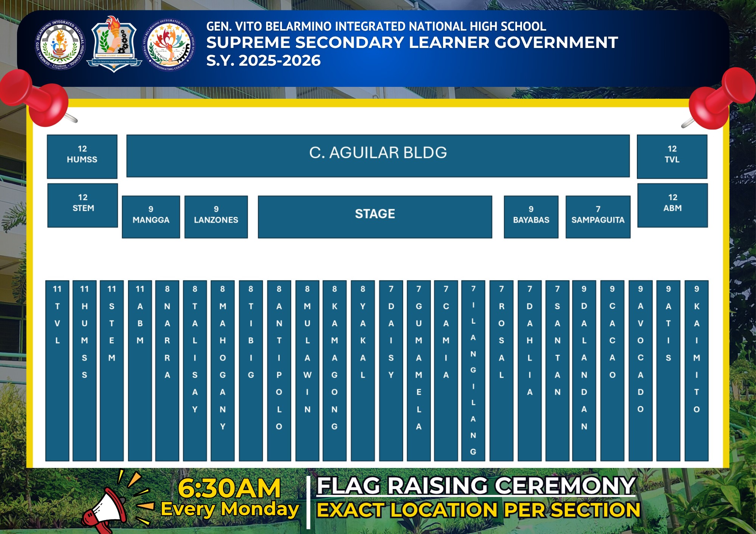Select the 7 CAMIA column
This screenshot has height=534, width=756.
click(x=446, y=370)
